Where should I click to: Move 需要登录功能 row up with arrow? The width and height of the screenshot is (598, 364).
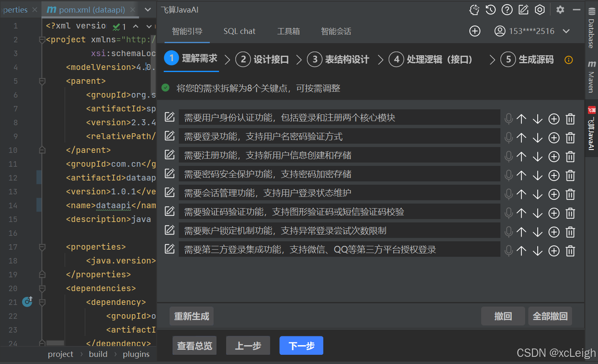pos(521,138)
